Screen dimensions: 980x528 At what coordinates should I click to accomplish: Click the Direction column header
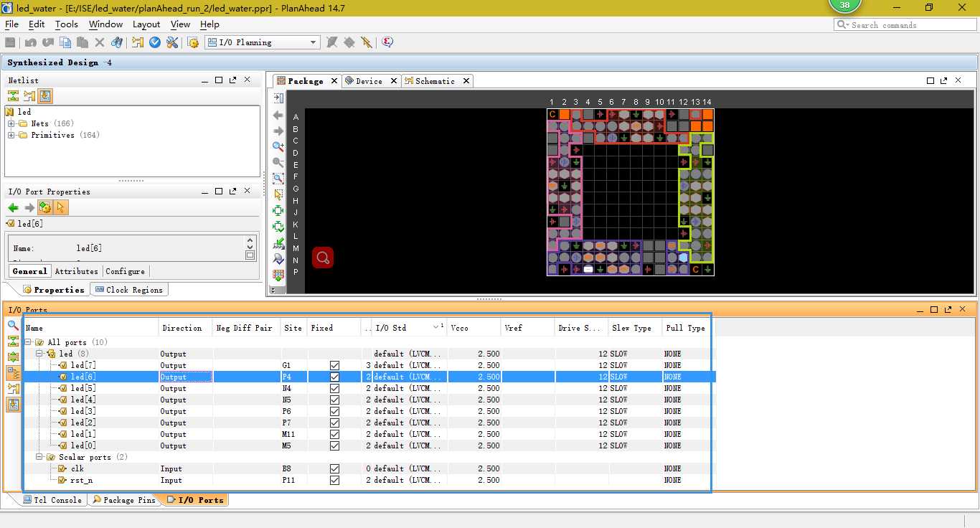pyautogui.click(x=186, y=328)
